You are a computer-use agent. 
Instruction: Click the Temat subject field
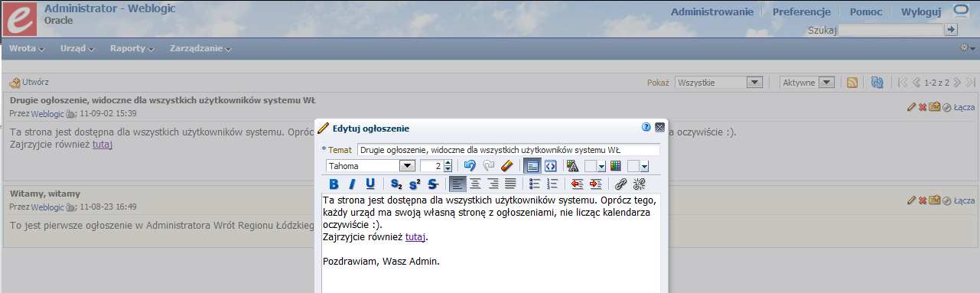508,149
